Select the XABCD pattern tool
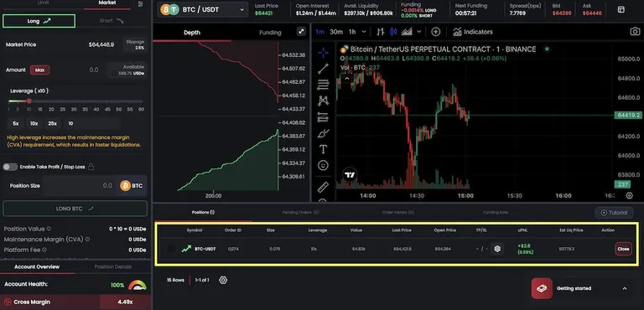The height and width of the screenshot is (310, 644). tap(323, 101)
